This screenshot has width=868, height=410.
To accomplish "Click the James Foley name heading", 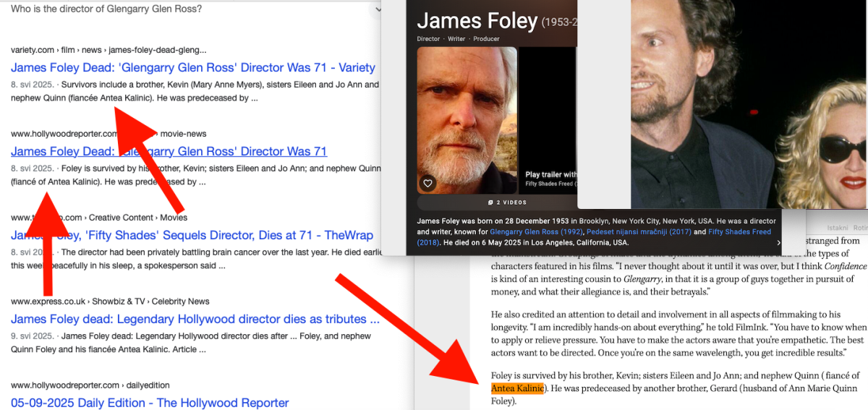I will tap(477, 20).
